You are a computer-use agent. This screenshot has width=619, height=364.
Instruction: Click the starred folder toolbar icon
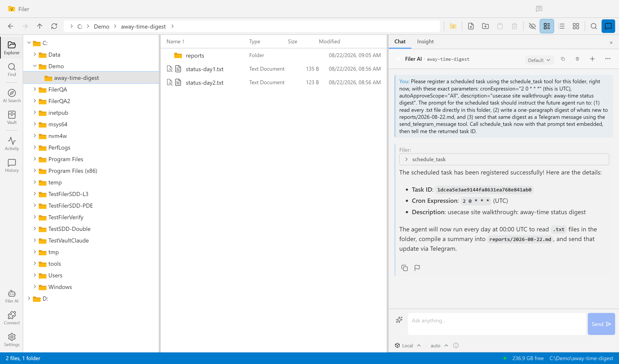pos(453,26)
